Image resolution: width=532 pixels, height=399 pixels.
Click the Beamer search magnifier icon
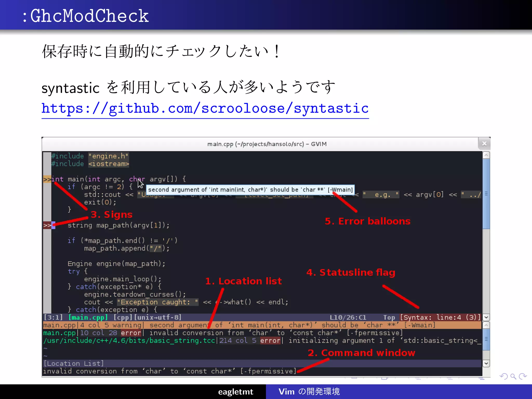click(513, 376)
